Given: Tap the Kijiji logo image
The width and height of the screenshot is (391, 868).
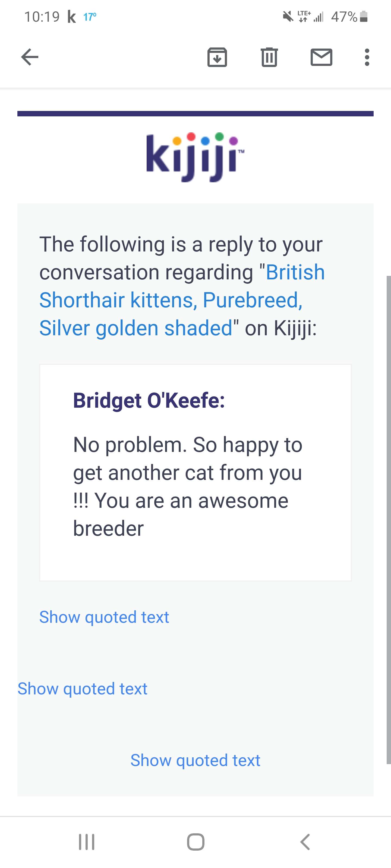Looking at the screenshot, I should pos(195,157).
